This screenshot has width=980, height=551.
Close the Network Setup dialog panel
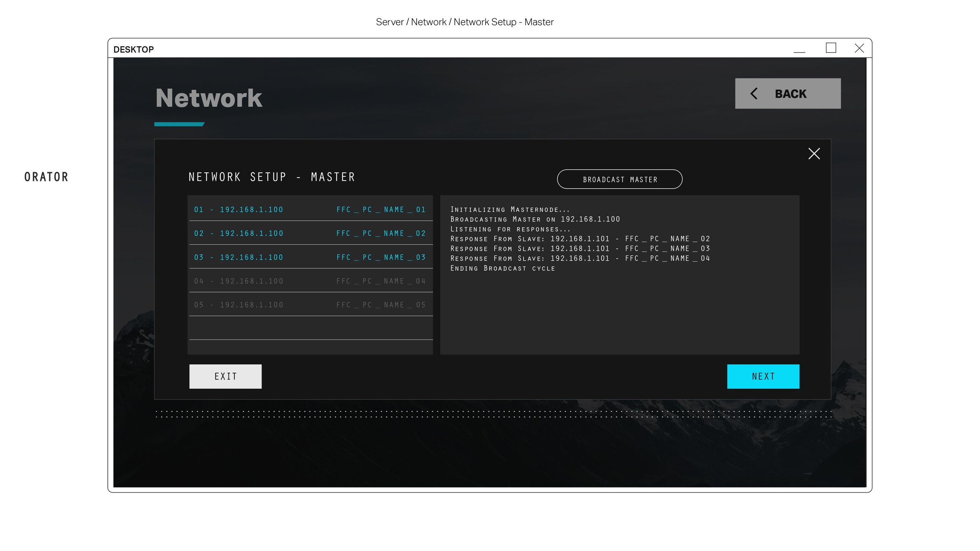click(814, 154)
